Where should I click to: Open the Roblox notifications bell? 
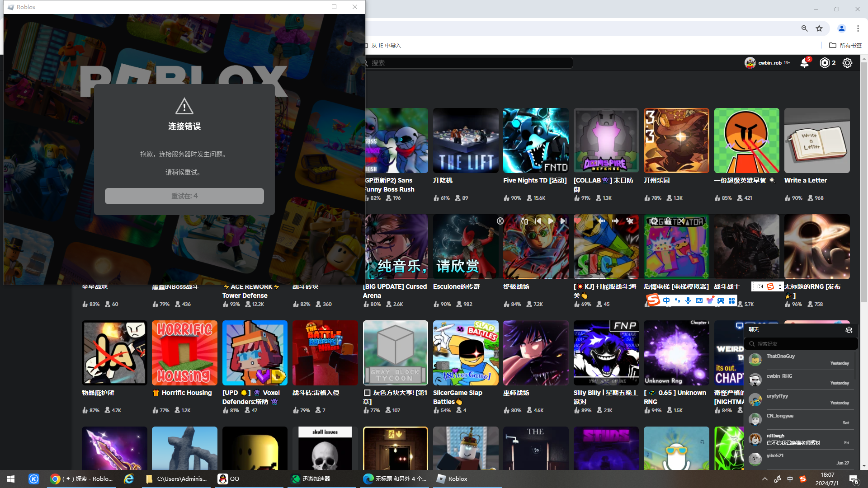pyautogui.click(x=805, y=63)
